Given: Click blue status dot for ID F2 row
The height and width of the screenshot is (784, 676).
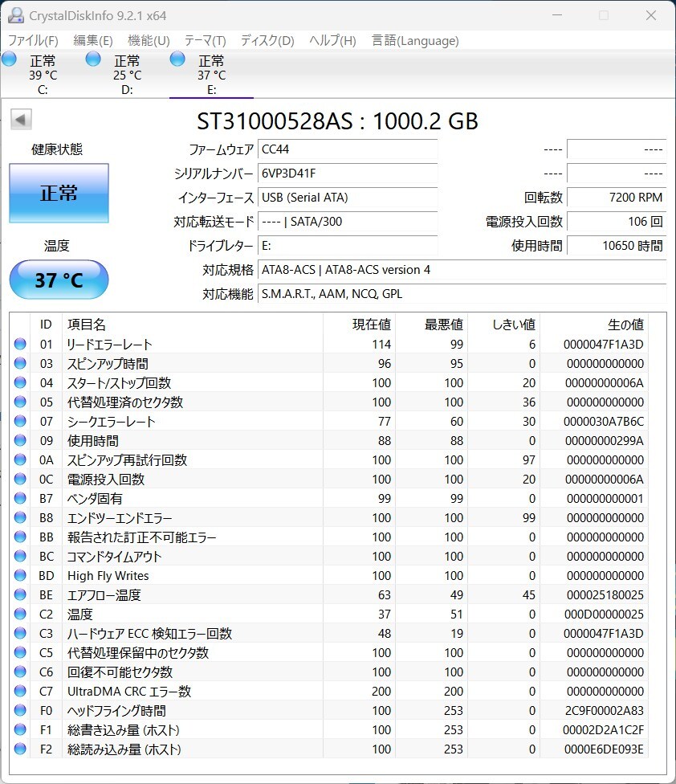Looking at the screenshot, I should point(20,749).
